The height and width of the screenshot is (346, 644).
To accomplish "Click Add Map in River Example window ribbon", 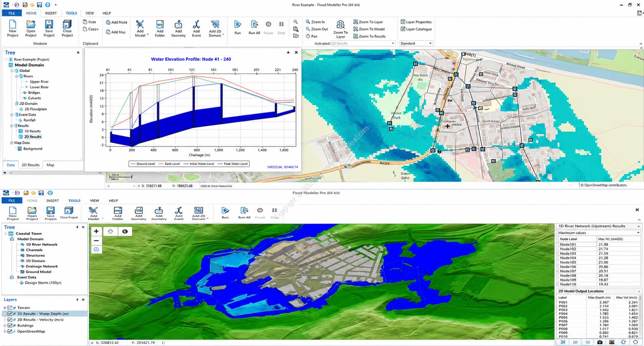I will point(115,32).
